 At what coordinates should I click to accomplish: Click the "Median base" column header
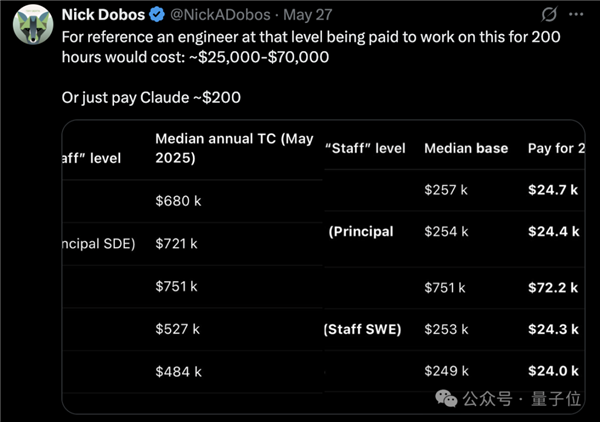pos(466,148)
